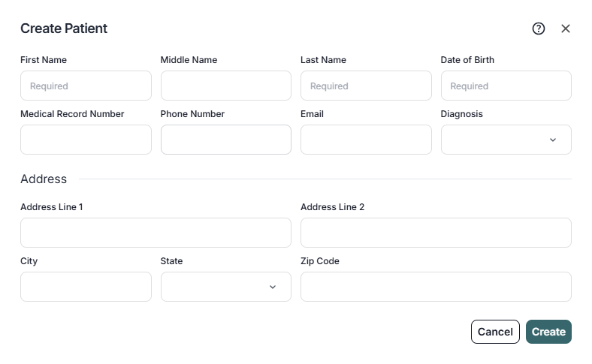
Task: Focus the Address Line 1 field
Action: click(156, 233)
